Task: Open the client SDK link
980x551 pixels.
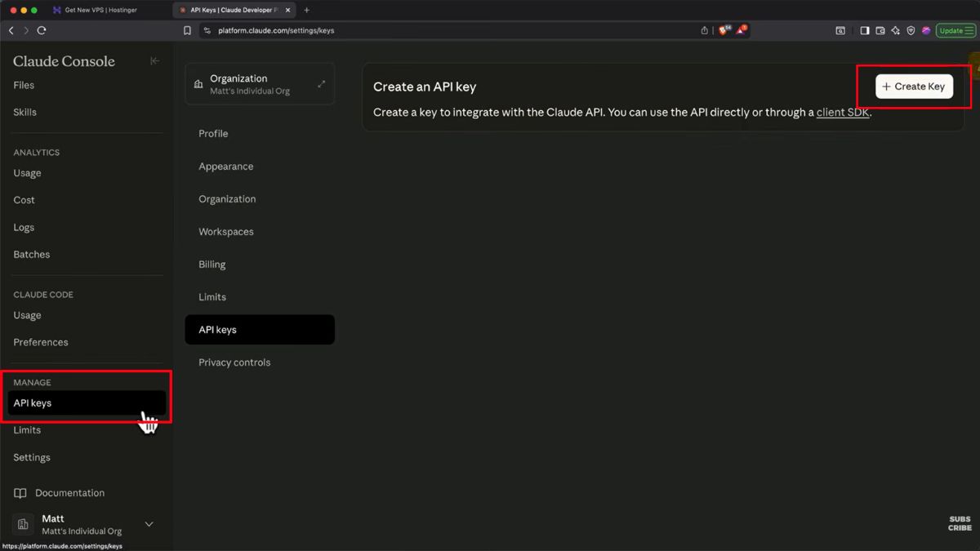Action: click(842, 112)
